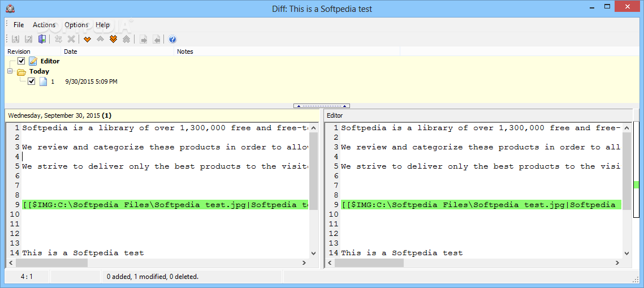Click line 5 'We strive to deliver' in left pane
Viewport: 644px width, 288px height.
(165, 166)
